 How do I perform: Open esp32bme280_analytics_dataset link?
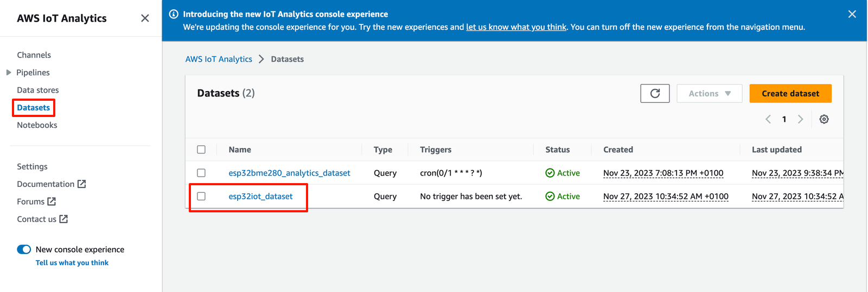[289, 173]
